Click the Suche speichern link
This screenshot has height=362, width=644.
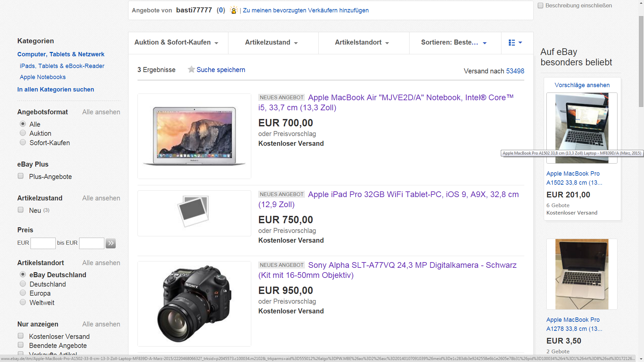[221, 70]
